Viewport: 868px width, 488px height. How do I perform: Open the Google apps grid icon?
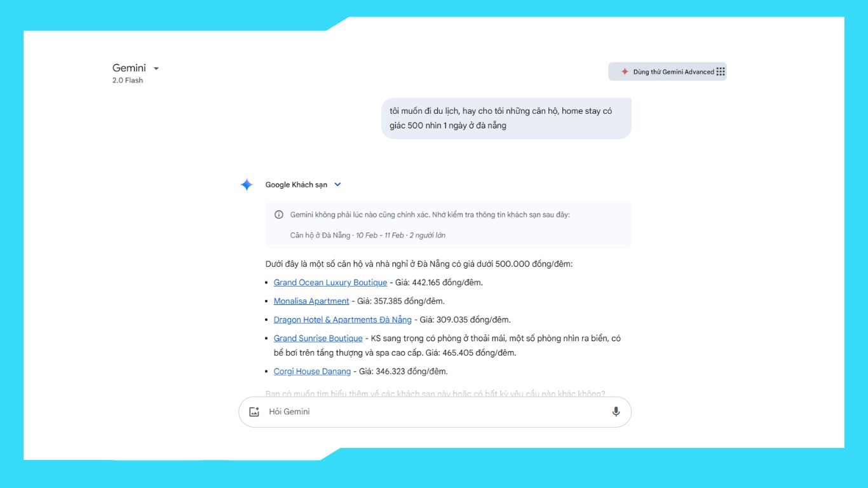(721, 72)
